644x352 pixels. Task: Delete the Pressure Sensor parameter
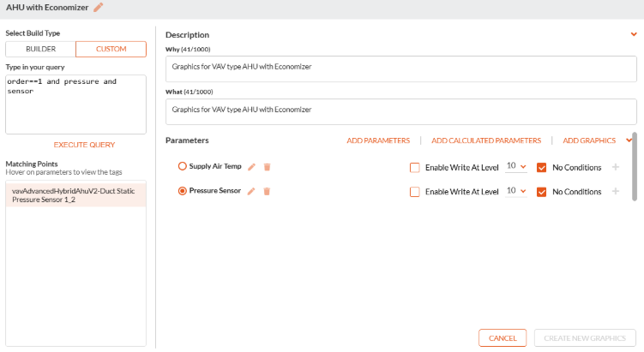[x=267, y=191]
